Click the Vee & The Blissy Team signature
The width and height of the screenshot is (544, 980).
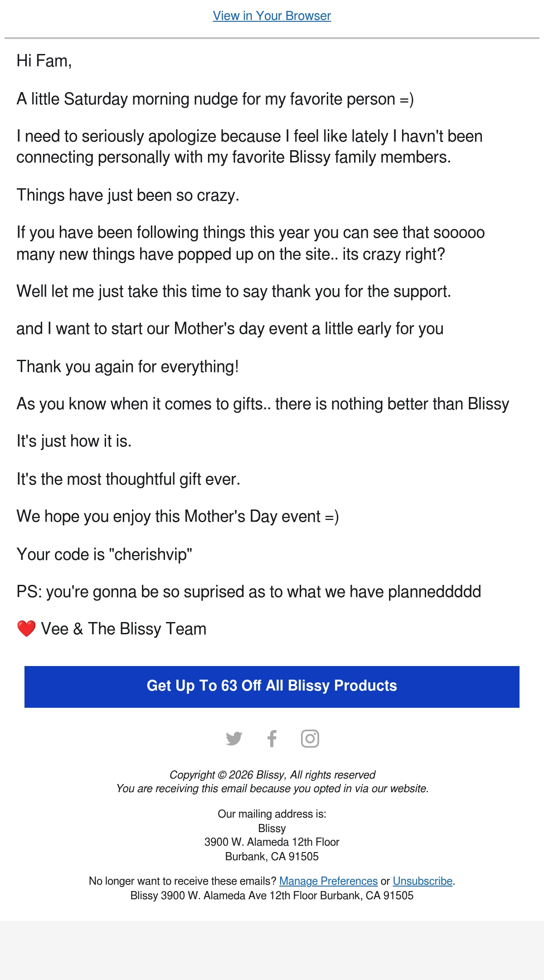123,629
